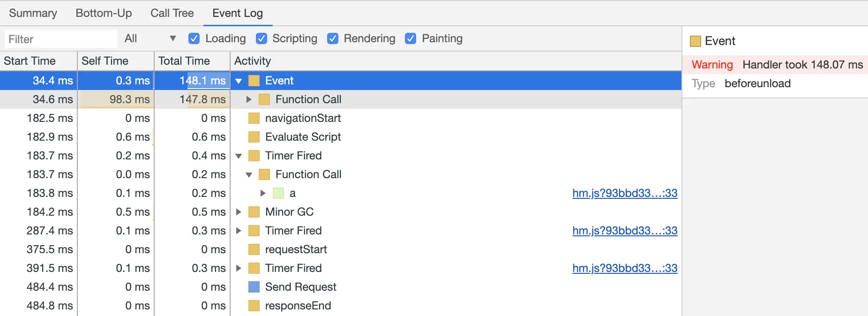Open the All duration dropdown

(x=150, y=38)
